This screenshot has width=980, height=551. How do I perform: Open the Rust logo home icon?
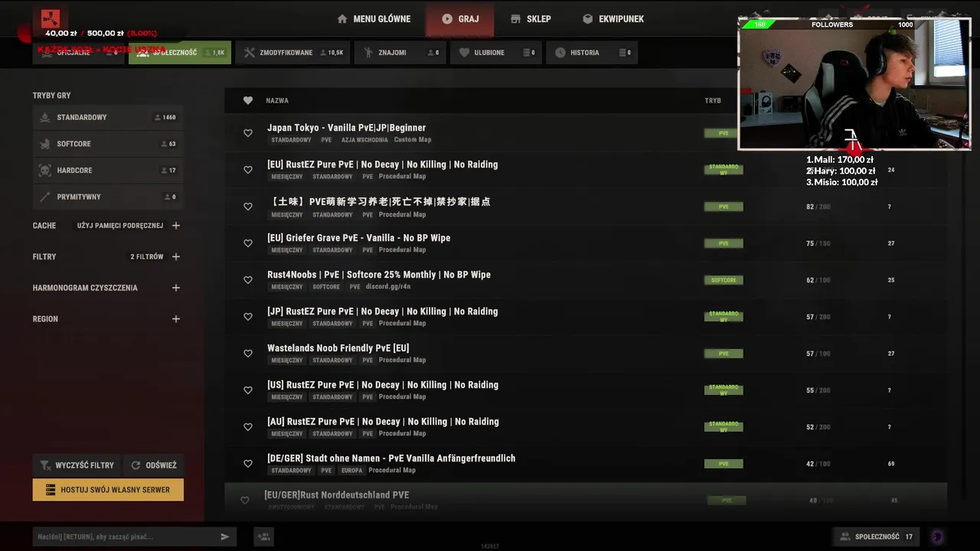(51, 18)
